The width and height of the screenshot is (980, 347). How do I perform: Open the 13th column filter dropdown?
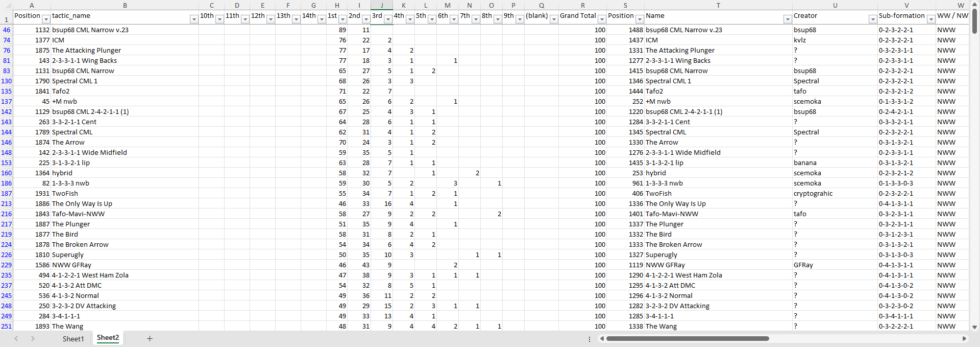coord(296,19)
